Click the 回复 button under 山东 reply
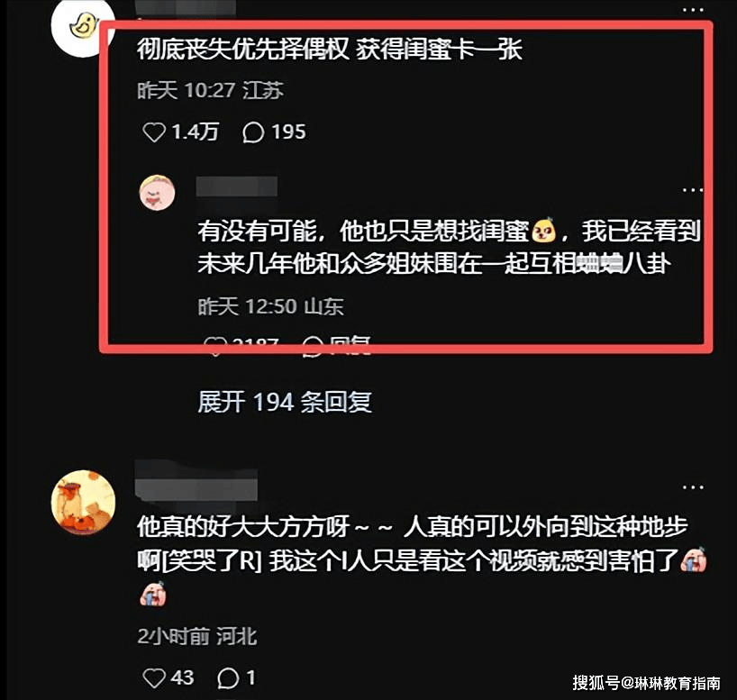737x700 pixels. pyautogui.click(x=338, y=346)
